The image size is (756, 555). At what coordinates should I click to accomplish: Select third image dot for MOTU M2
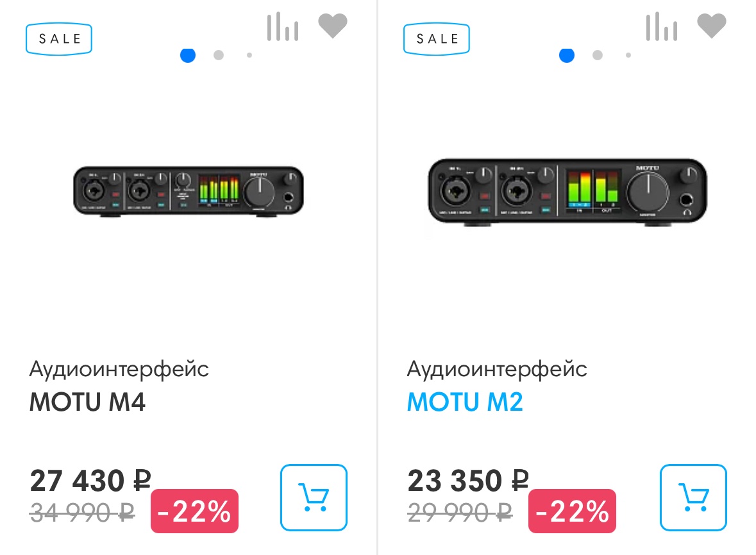(628, 55)
